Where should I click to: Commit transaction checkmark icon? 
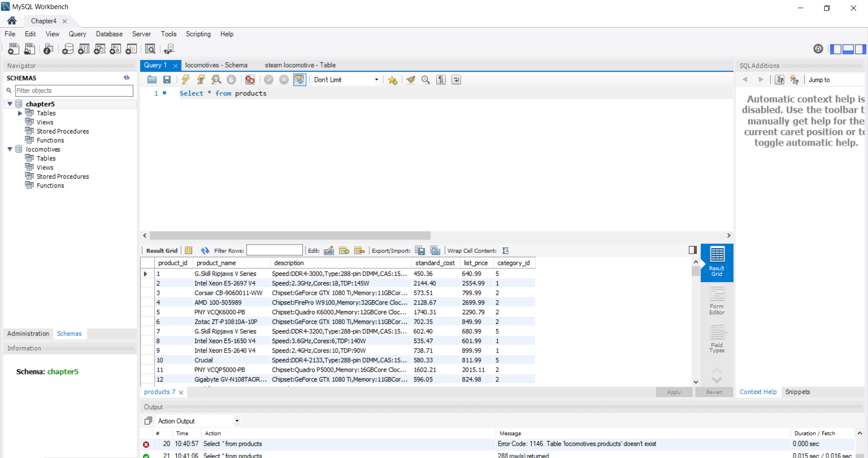(x=269, y=80)
